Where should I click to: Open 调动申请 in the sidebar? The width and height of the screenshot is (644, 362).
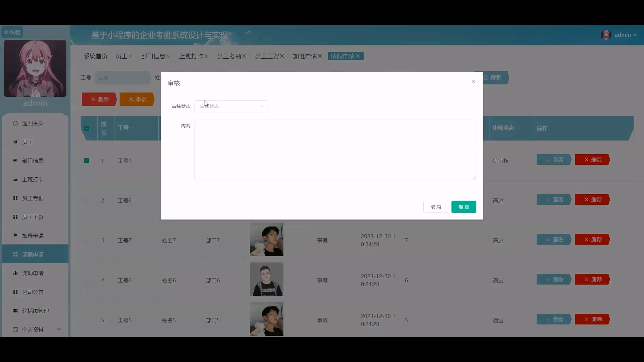point(35,273)
